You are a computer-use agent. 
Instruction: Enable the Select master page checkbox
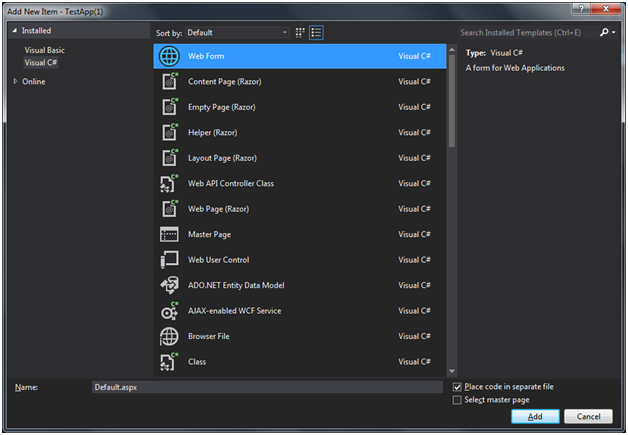[457, 400]
